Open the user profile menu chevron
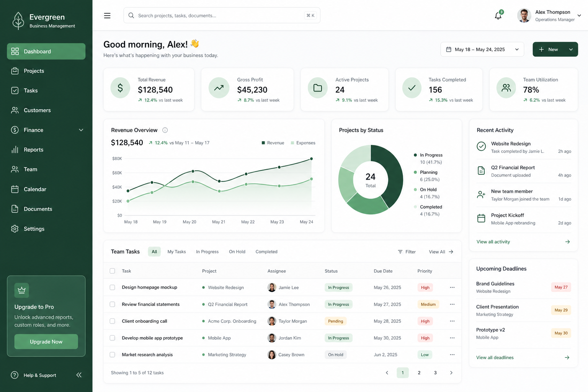588x392 pixels. pos(579,16)
